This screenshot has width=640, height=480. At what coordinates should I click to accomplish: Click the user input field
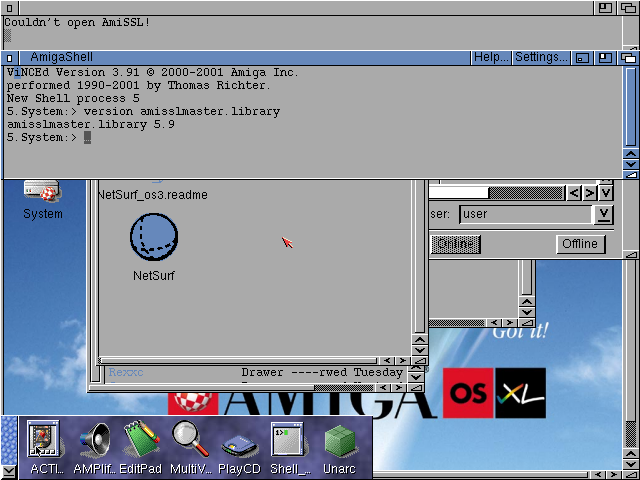(526, 214)
